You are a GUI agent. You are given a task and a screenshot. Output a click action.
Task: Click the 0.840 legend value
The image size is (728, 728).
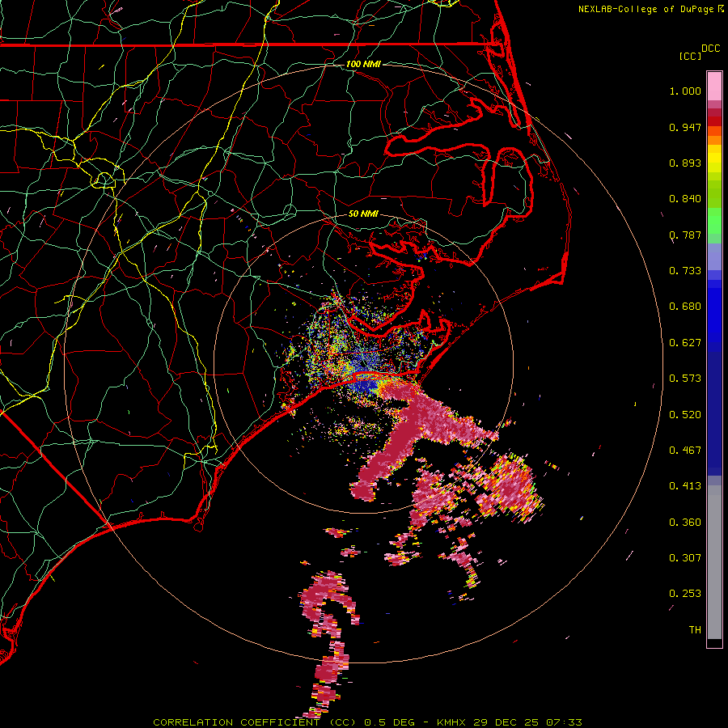[685, 199]
